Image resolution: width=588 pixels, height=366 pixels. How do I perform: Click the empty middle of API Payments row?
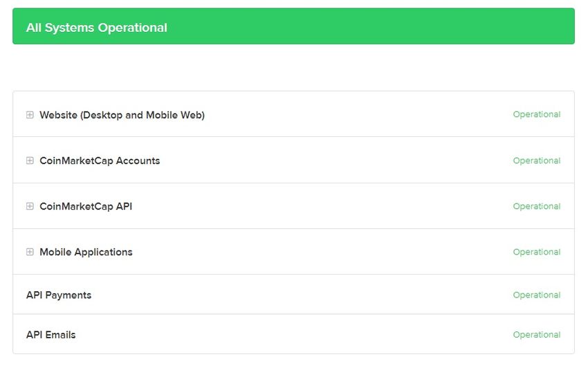pyautogui.click(x=297, y=295)
